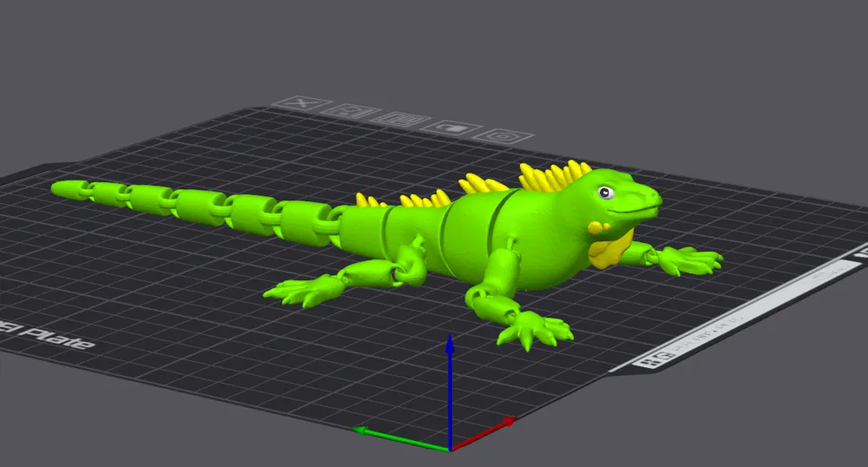The image size is (868, 467).
Task: Toggle the plate's lock icon
Action: click(452, 128)
